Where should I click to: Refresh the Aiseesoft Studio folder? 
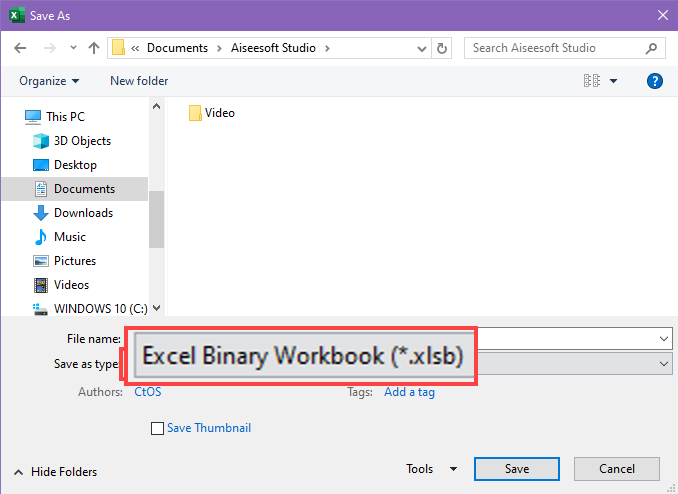pyautogui.click(x=441, y=48)
